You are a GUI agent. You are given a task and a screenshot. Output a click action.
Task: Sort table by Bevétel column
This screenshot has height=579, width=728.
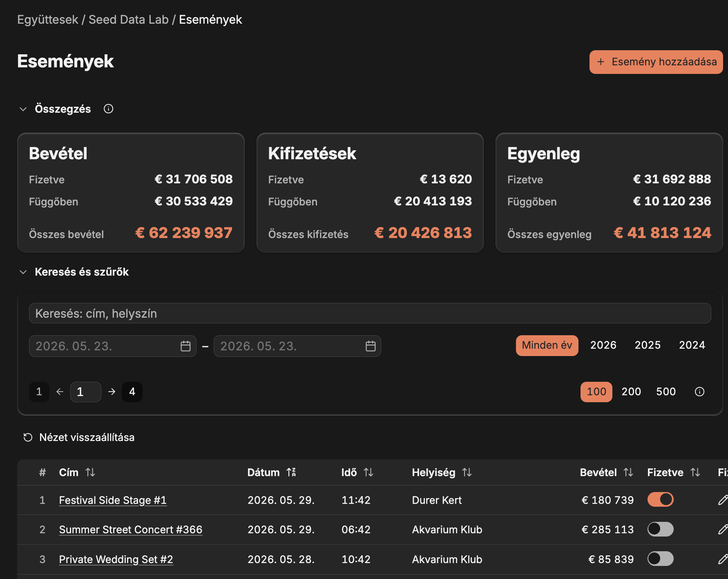tap(628, 472)
